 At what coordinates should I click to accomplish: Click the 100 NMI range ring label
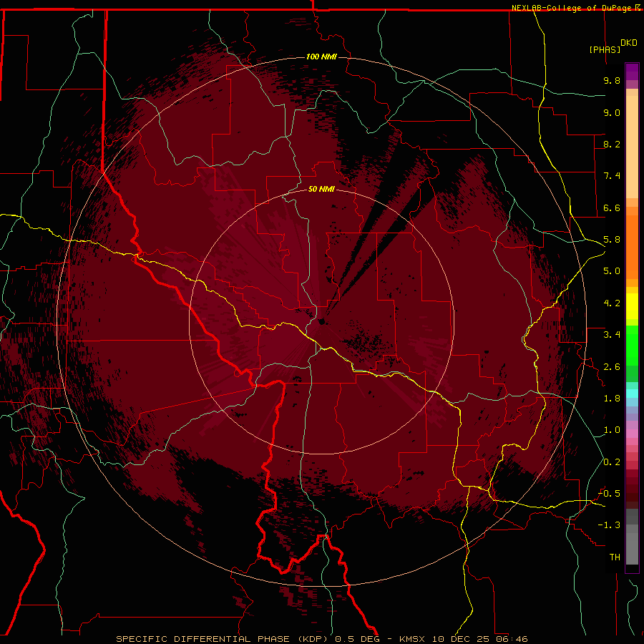click(321, 57)
